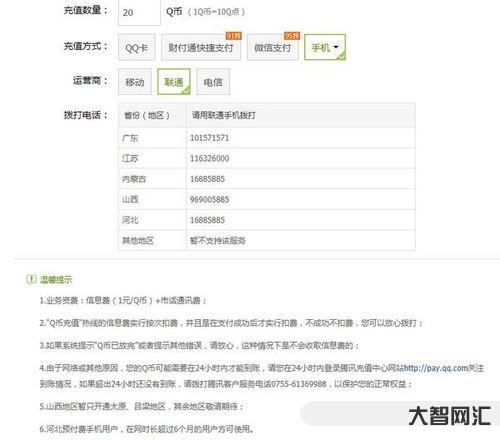Click the discount badge on 财付通快捷支付
Screen dimensions: 500x440
[x=234, y=36]
